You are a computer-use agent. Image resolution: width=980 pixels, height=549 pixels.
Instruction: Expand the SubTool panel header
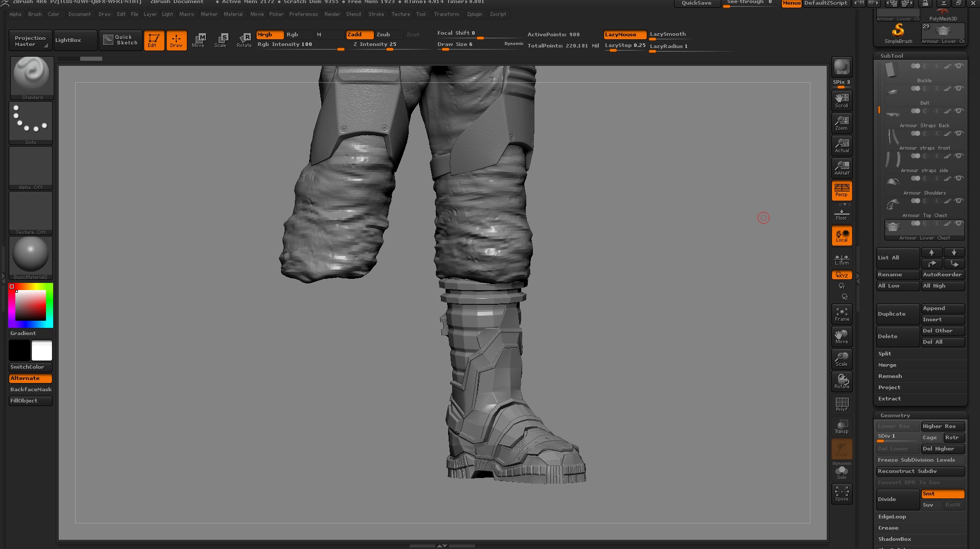click(x=892, y=56)
